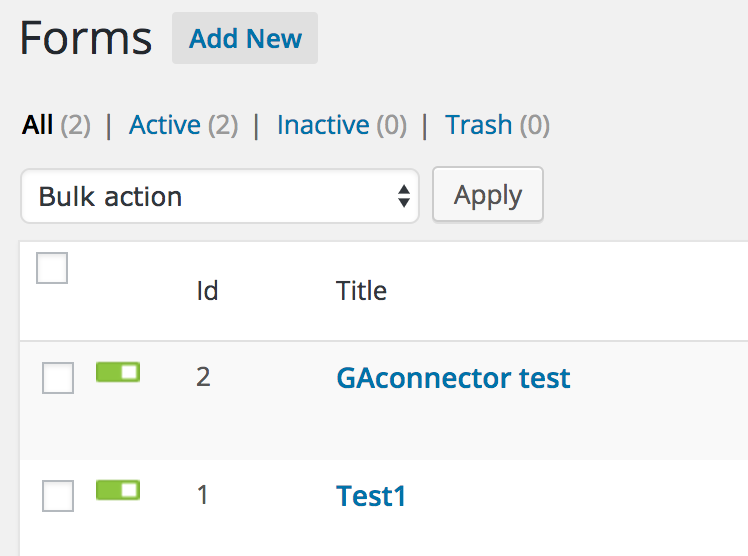Image resolution: width=748 pixels, height=556 pixels.
Task: Filter list by Inactive forms
Action: 323,125
